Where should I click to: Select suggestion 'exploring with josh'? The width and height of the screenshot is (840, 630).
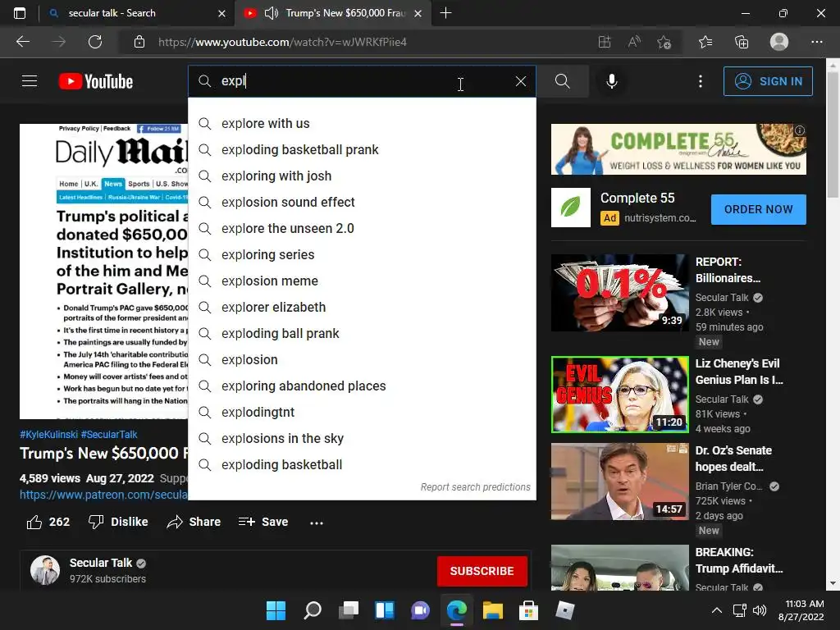pos(362,176)
